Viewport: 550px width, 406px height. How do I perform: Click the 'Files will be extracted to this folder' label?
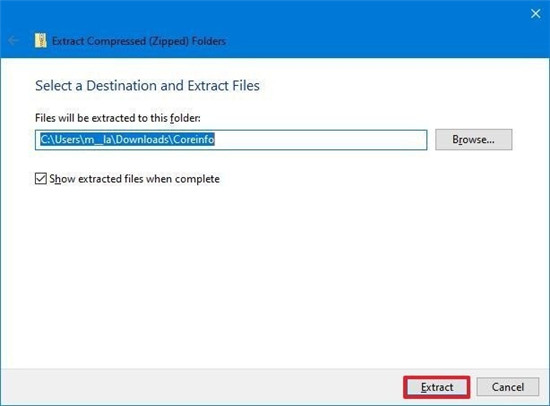pyautogui.click(x=118, y=118)
